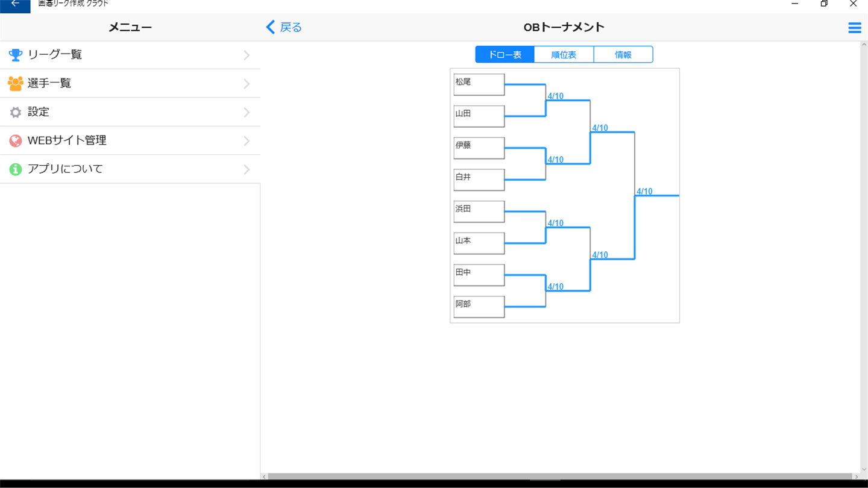Expand the 選手一覧 chevron arrow
Image resolution: width=868 pixels, height=488 pixels.
tap(247, 84)
